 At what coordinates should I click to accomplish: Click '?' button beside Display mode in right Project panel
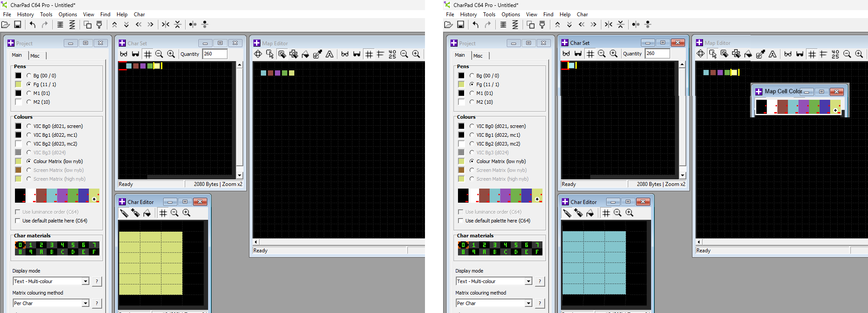540,281
